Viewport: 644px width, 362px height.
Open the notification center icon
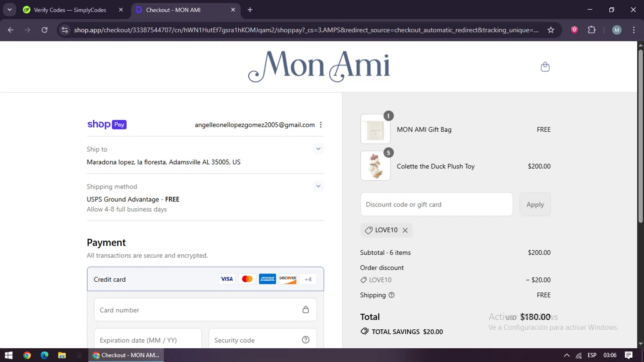pyautogui.click(x=629, y=355)
